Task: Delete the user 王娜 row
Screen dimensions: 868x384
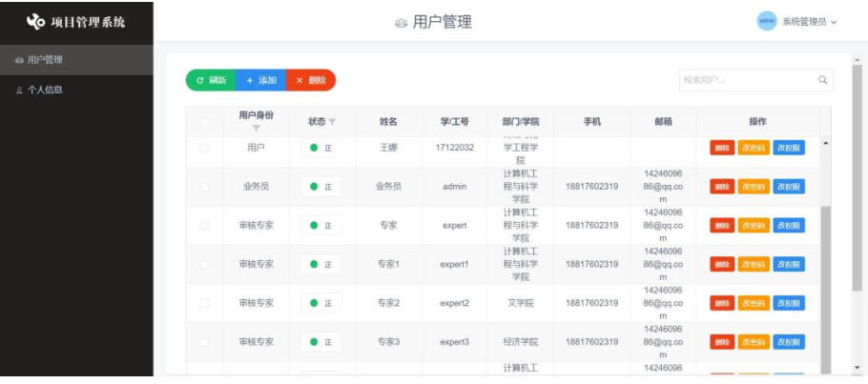Action: point(722,148)
